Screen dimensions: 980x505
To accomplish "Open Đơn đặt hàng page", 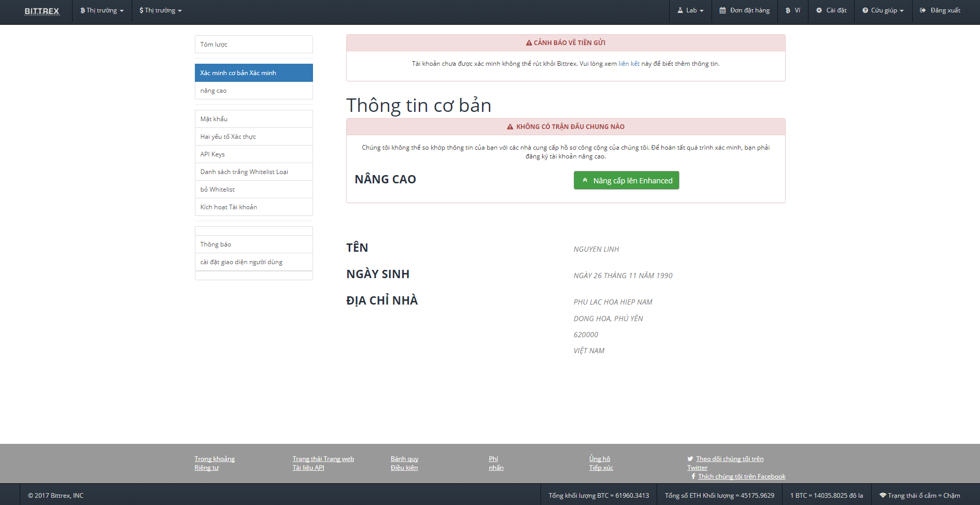I will click(x=745, y=10).
